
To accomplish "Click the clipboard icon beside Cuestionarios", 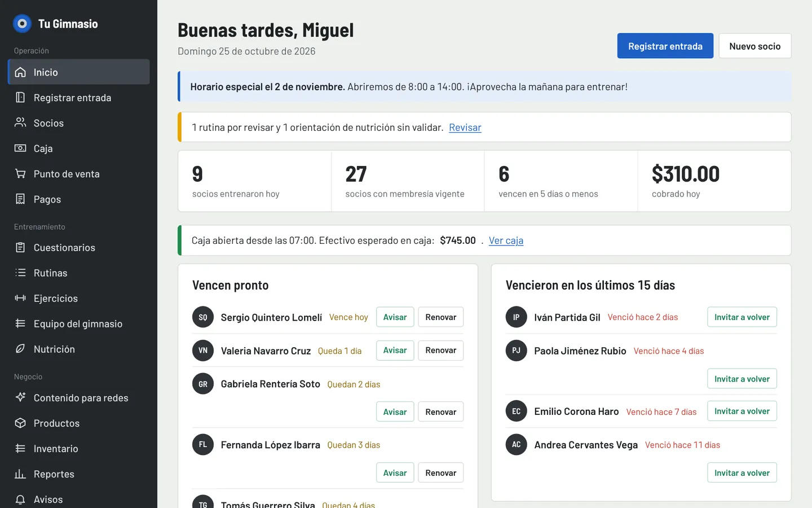I will 20,247.
